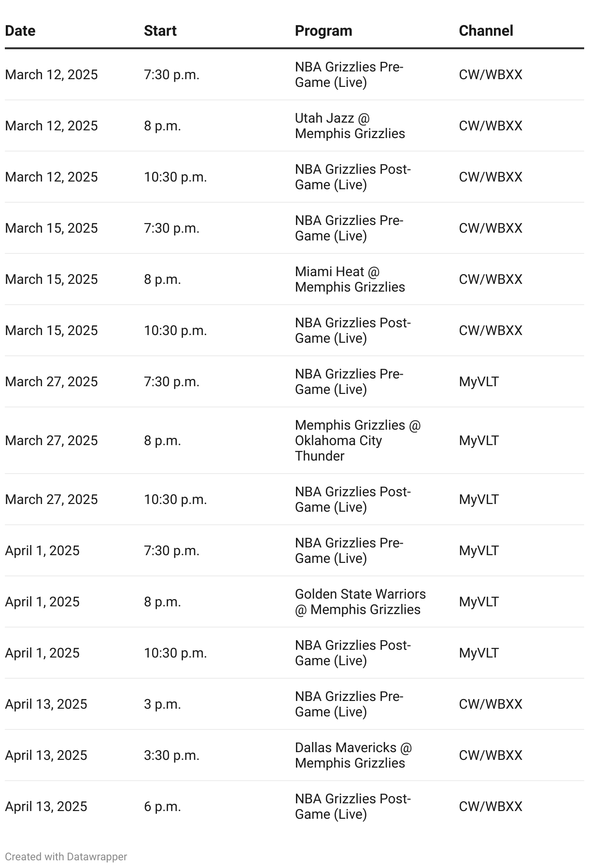
Task: Select the April 13 6 p.m. start time
Action: pyautogui.click(x=162, y=806)
